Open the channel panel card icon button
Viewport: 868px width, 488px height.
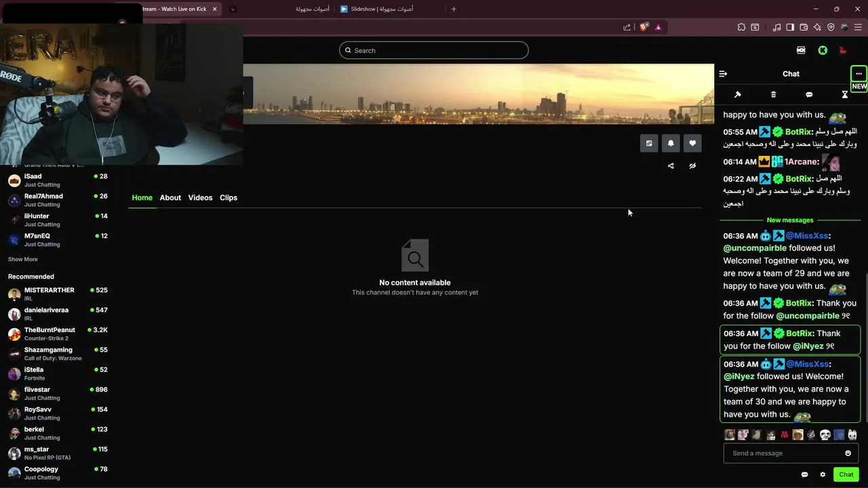649,143
